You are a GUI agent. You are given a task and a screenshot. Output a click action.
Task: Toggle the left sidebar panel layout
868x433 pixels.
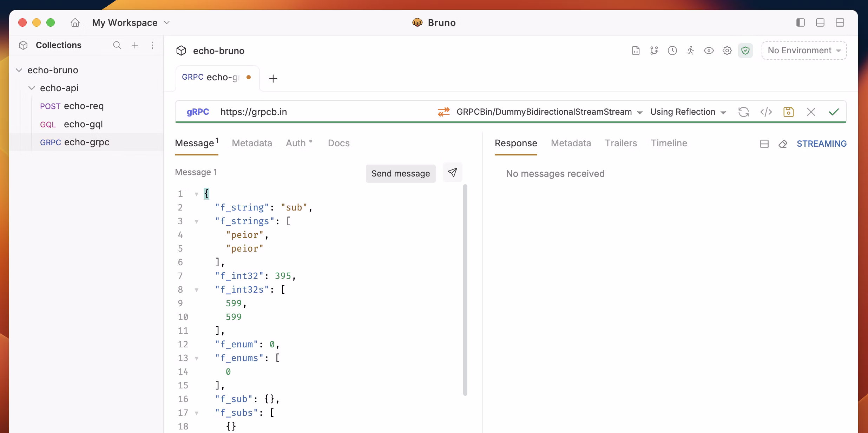coord(800,23)
